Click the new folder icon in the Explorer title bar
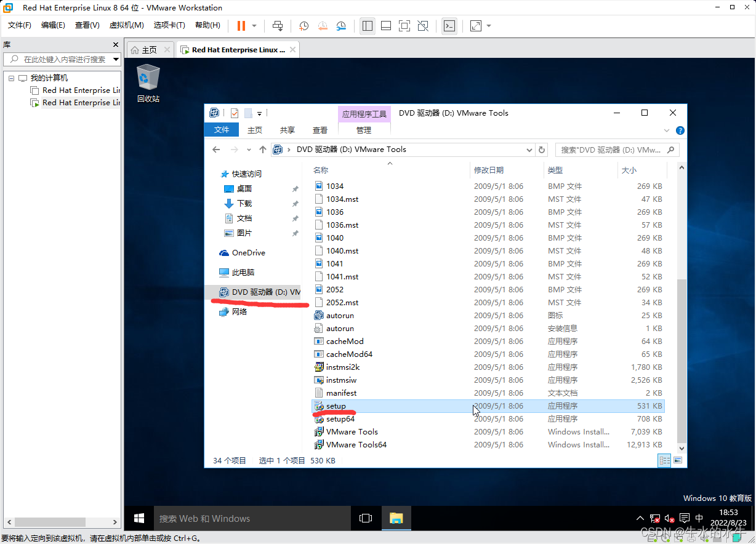 248,113
